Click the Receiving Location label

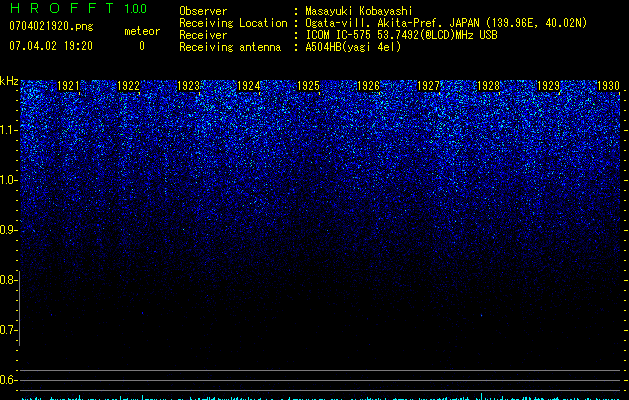pos(233,23)
